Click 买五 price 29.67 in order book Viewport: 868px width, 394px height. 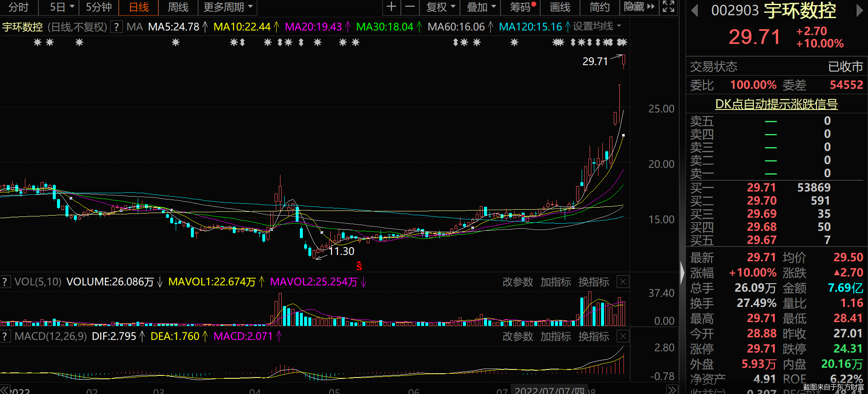pos(762,240)
